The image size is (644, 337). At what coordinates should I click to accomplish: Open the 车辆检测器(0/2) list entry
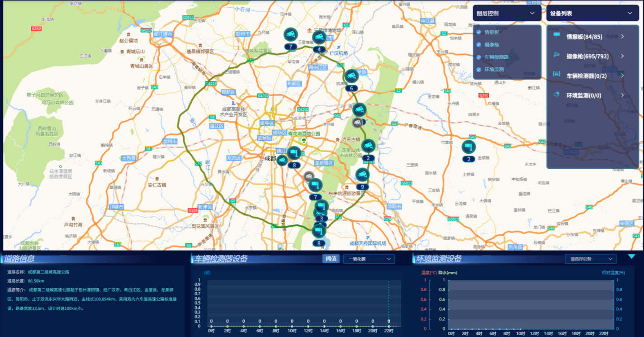point(622,76)
